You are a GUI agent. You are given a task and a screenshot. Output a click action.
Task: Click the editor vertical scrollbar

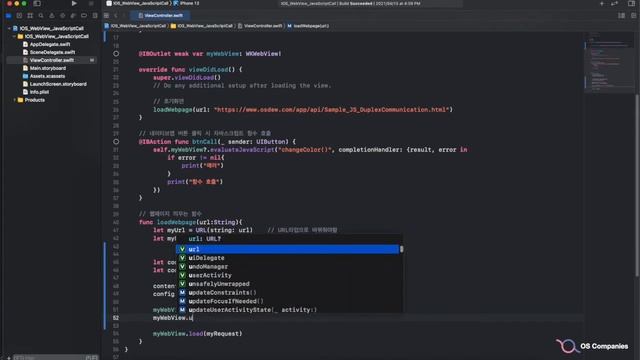click(637, 186)
